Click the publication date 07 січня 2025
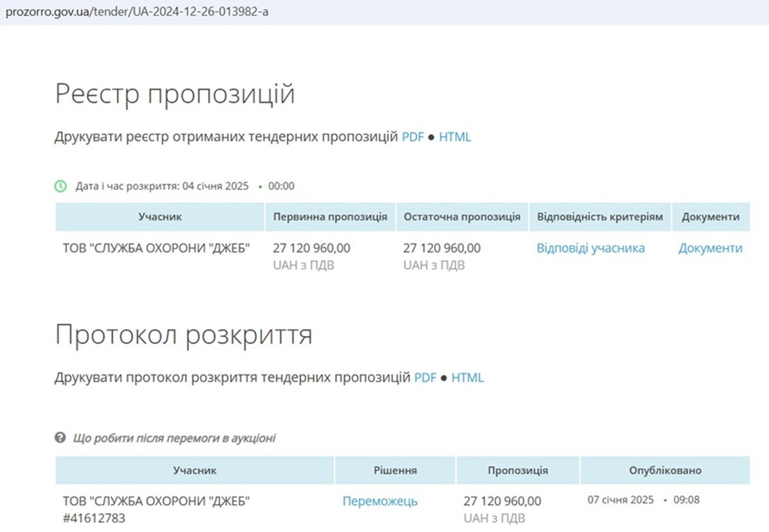This screenshot has width=769, height=532. point(620,500)
